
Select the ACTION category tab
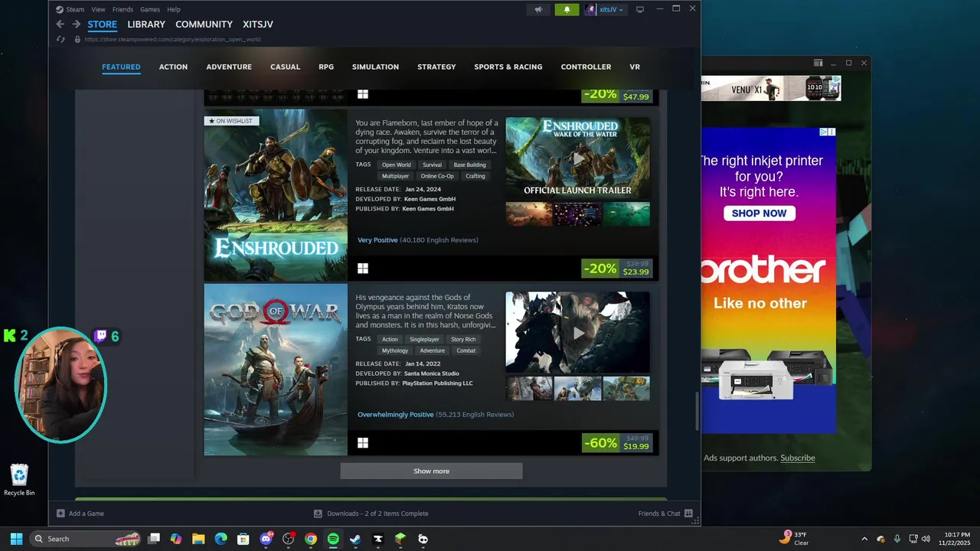pos(173,67)
